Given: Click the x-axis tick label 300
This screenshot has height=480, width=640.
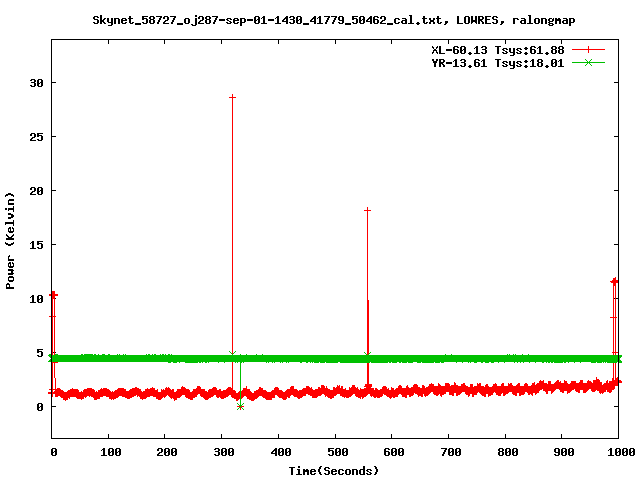Looking at the screenshot, I should pos(224,452).
